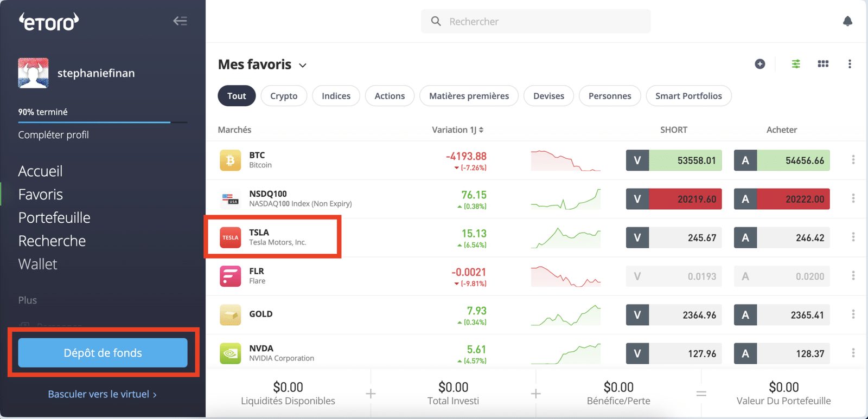Viewport: 868px width, 419px height.
Task: Open Recherche in the sidebar
Action: pos(52,241)
